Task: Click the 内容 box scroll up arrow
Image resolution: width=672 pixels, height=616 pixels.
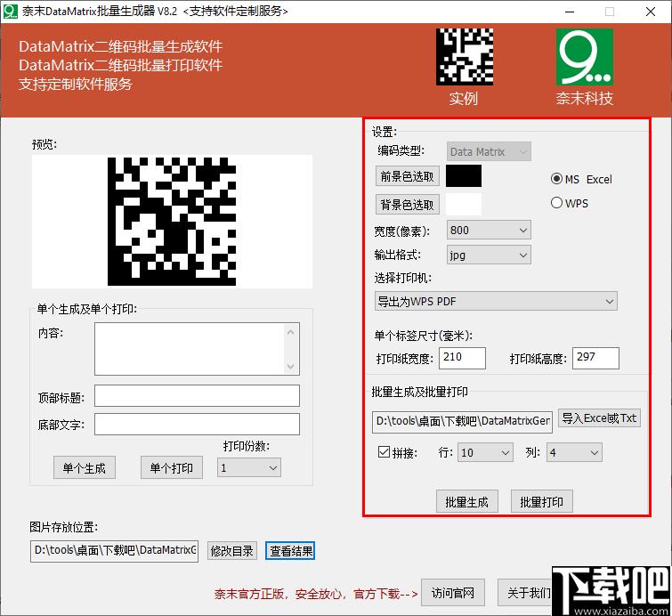Action: pyautogui.click(x=290, y=332)
